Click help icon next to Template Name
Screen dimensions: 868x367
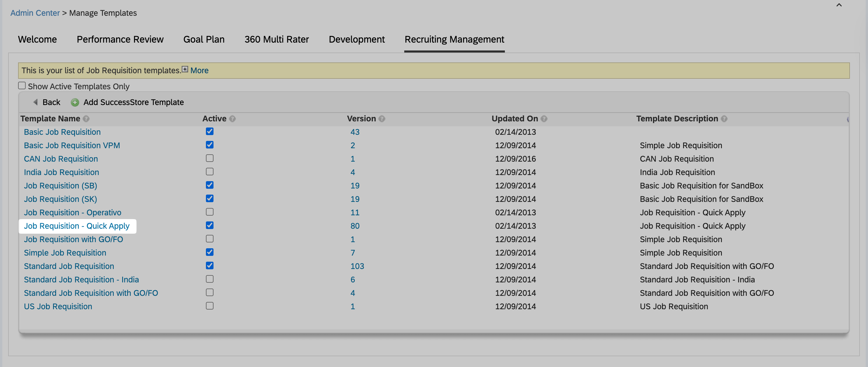pos(86,119)
